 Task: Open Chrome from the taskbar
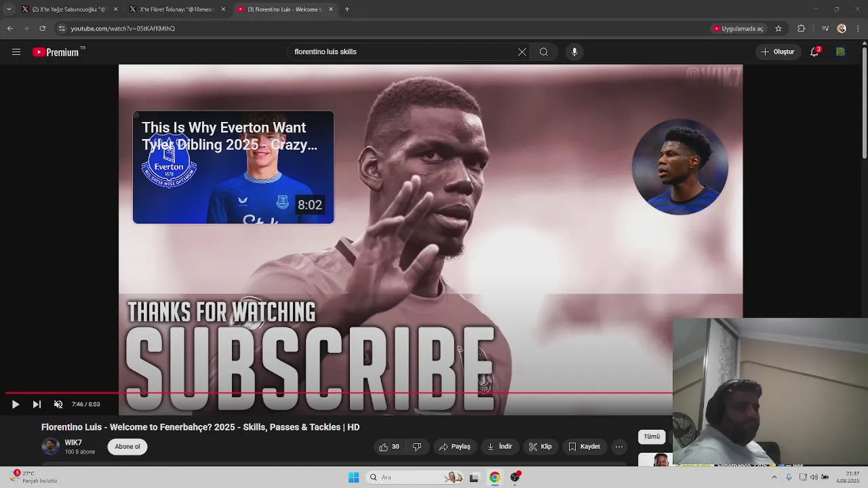tap(495, 477)
